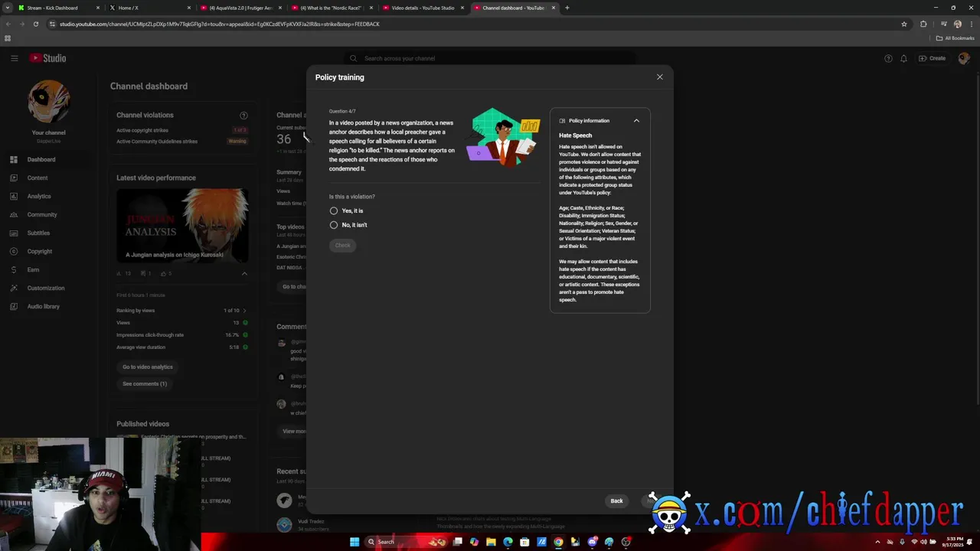Viewport: 980px width, 551px height.
Task: Bookmark this page with the star icon
Action: pyautogui.click(x=904, y=24)
